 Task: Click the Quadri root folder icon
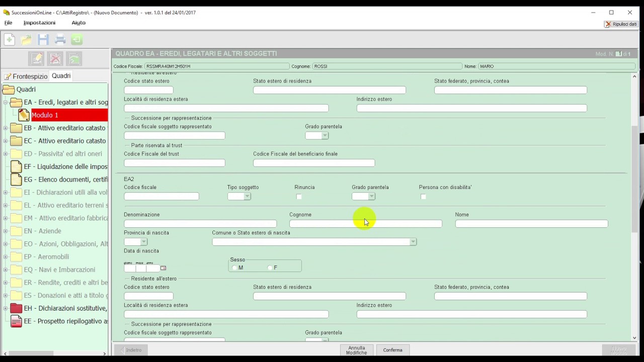(x=9, y=89)
